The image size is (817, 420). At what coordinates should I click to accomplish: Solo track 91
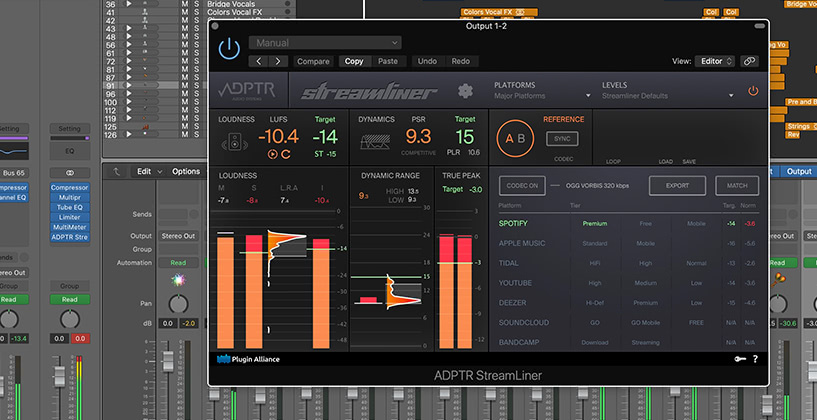pyautogui.click(x=196, y=85)
